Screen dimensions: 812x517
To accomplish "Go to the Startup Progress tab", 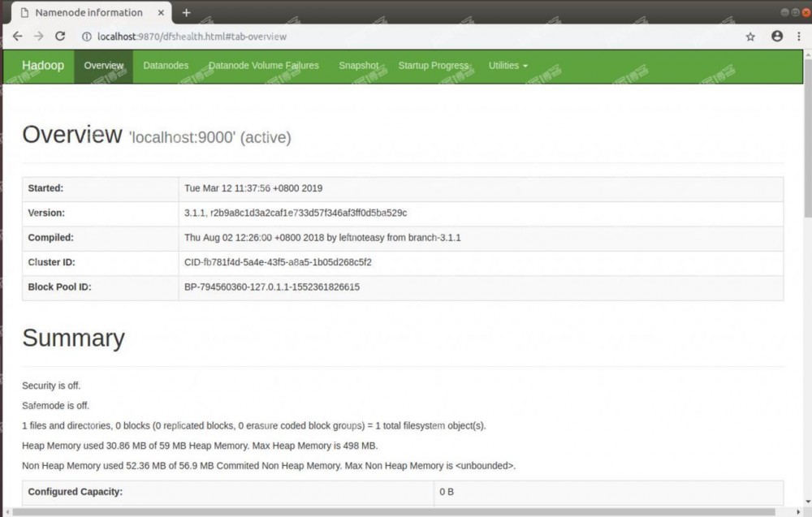I will coord(433,66).
